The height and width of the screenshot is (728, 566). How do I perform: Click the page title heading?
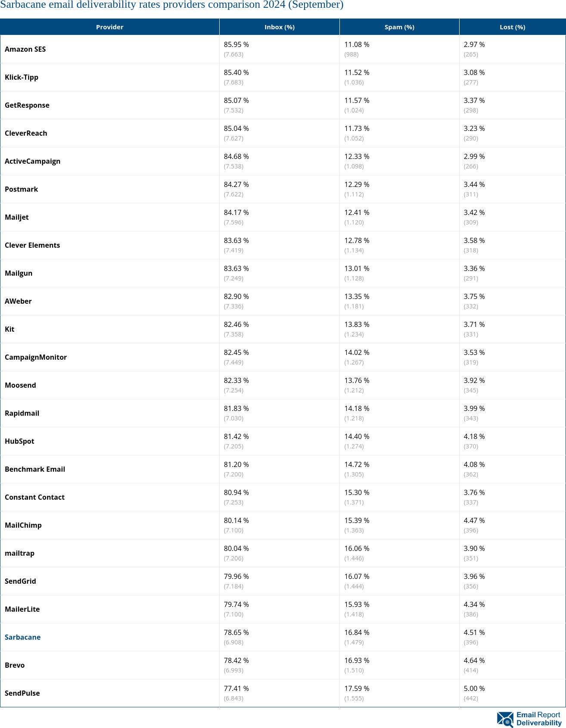coord(172,5)
